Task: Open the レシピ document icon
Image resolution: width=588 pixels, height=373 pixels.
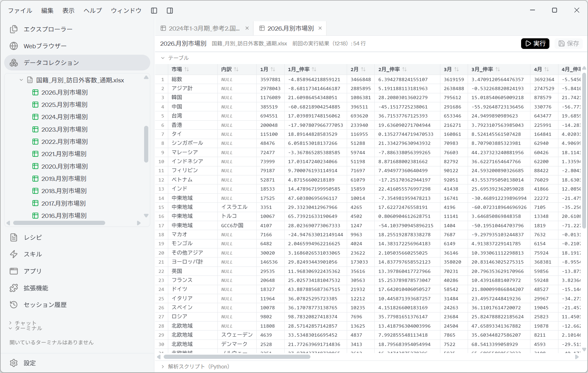Action: pos(14,238)
